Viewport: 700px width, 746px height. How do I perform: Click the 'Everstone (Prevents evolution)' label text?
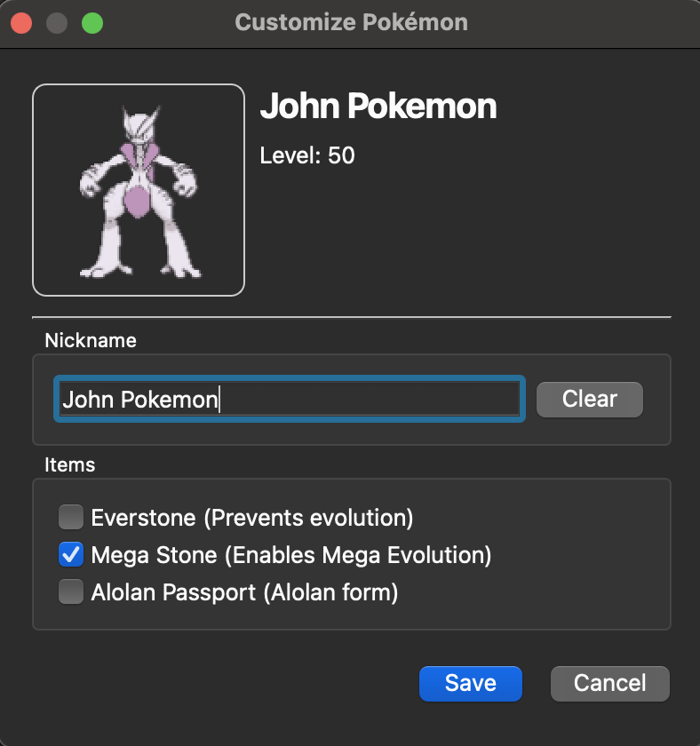click(x=252, y=517)
